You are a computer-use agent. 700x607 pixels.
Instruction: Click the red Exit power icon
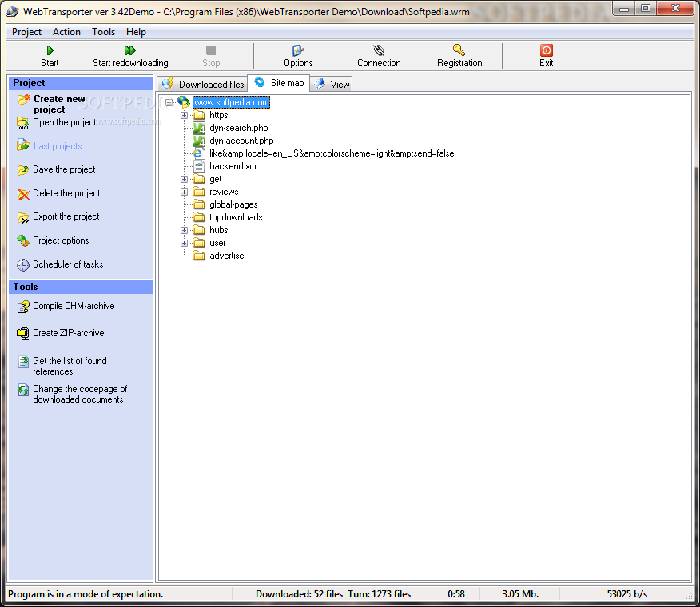[x=547, y=50]
